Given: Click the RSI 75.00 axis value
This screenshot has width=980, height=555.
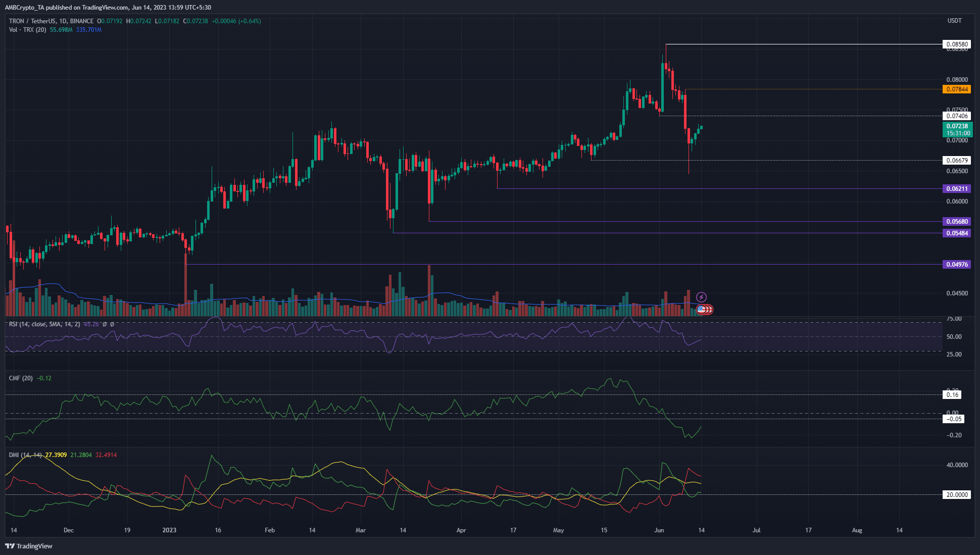Looking at the screenshot, I should coord(954,319).
